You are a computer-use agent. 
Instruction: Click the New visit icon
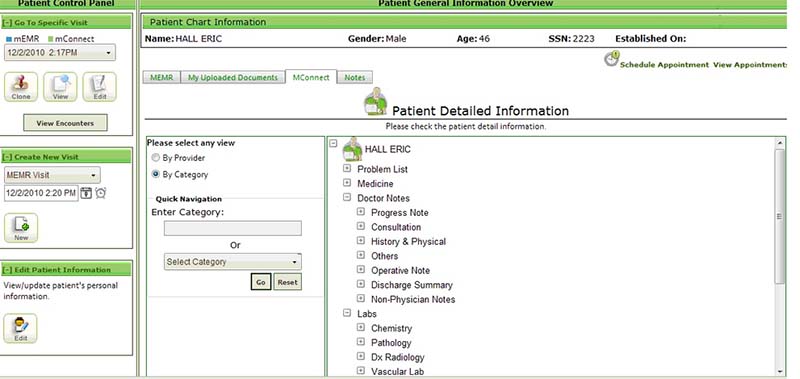21,228
